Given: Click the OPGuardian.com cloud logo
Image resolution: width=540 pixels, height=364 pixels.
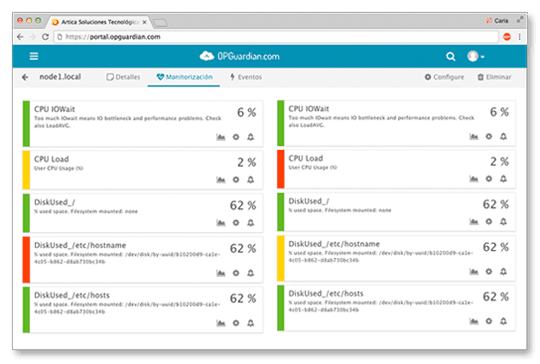Looking at the screenshot, I should [x=240, y=56].
